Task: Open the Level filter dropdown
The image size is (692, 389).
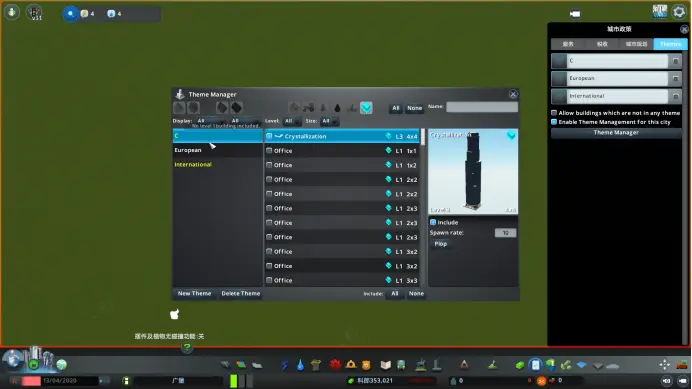Action: tap(292, 121)
